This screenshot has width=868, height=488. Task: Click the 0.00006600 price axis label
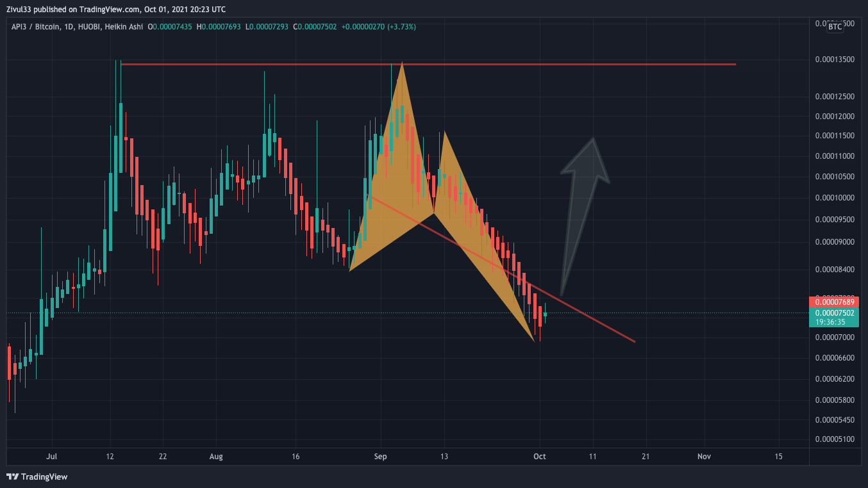coord(835,357)
